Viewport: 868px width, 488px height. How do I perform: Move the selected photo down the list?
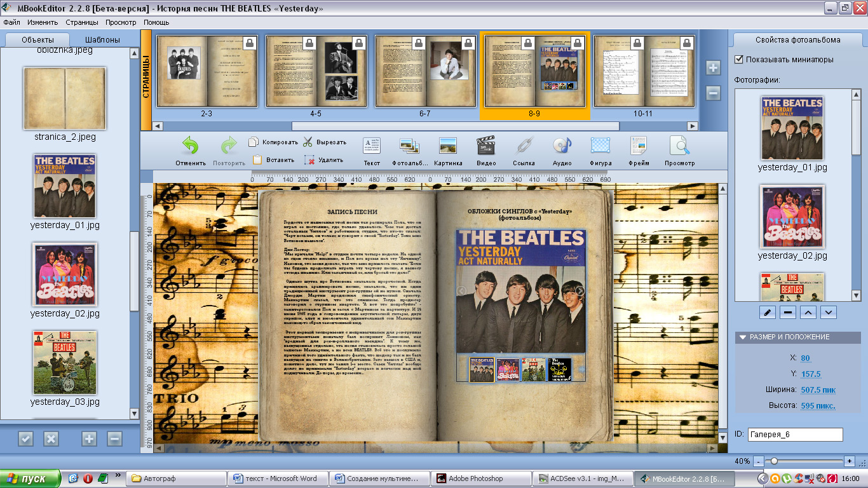[x=828, y=312]
